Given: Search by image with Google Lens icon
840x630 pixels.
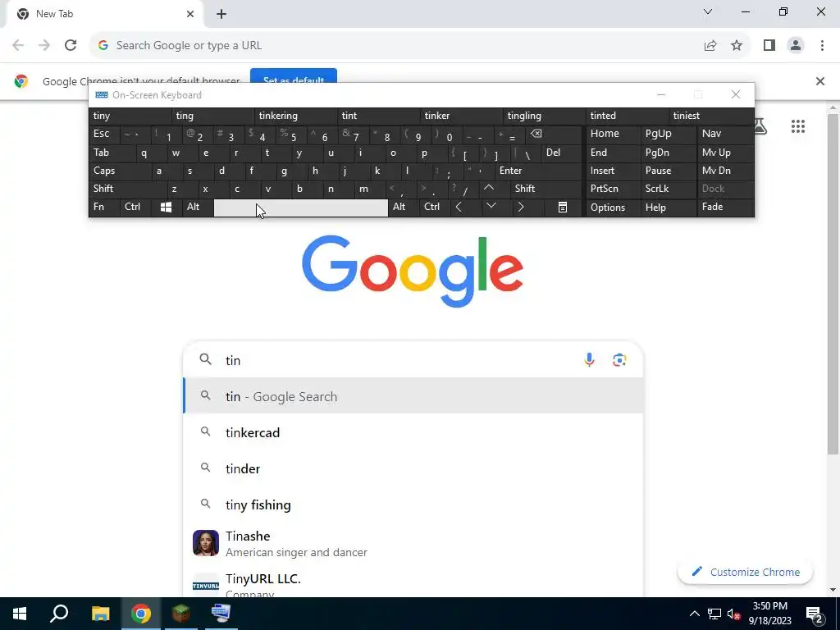Looking at the screenshot, I should coord(619,360).
